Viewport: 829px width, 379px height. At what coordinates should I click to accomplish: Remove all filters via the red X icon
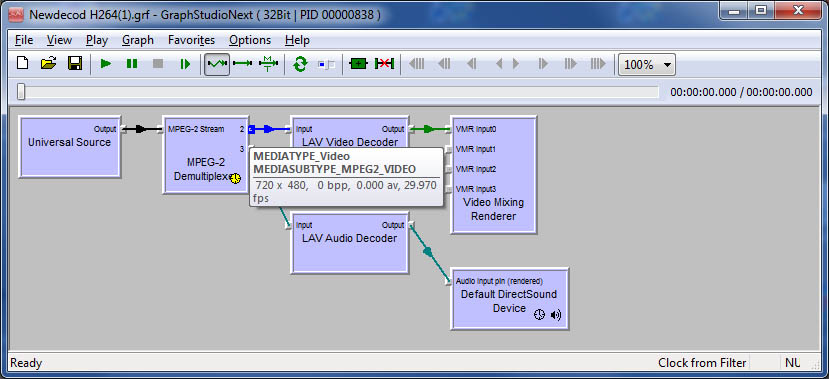384,64
